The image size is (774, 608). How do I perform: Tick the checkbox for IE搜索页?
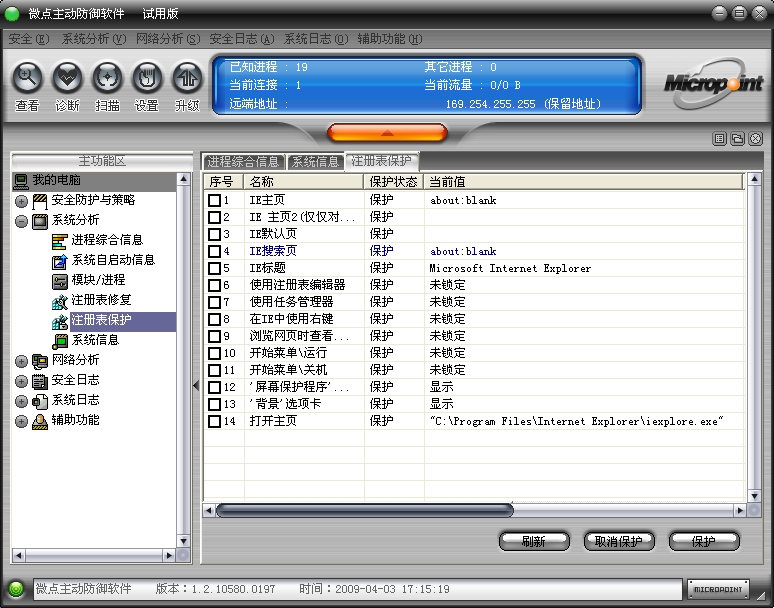click(214, 251)
